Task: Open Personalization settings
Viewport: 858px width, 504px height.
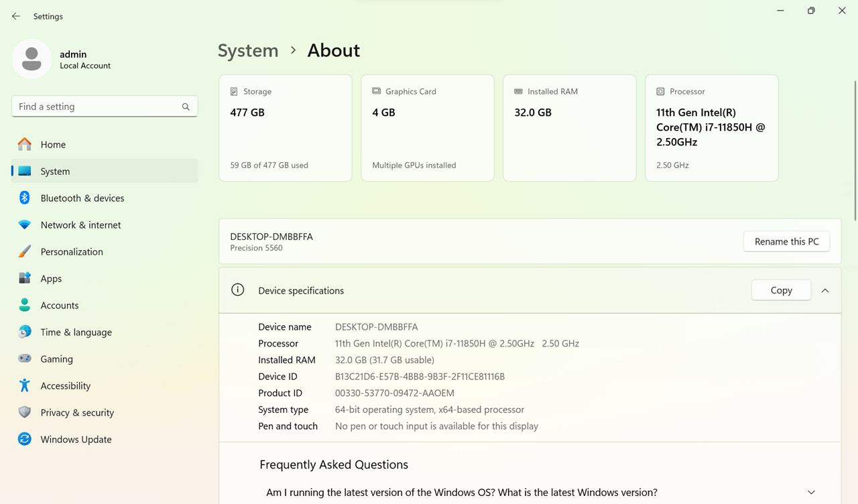Action: [105, 251]
